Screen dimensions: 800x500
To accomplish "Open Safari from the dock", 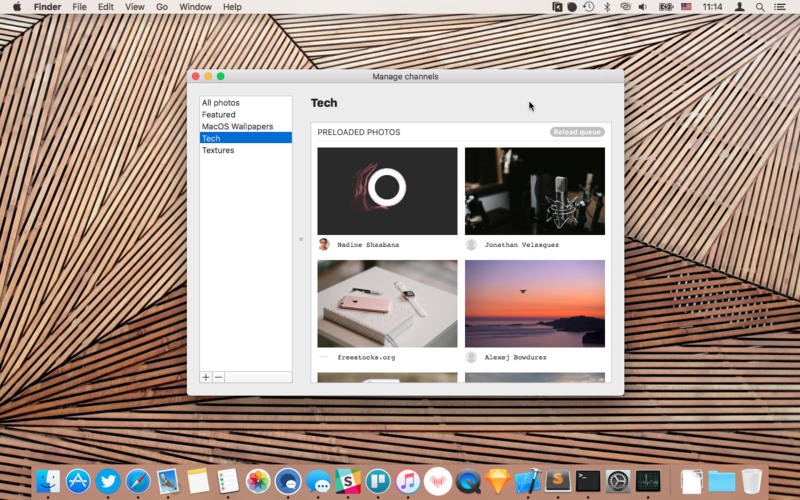I will [138, 481].
